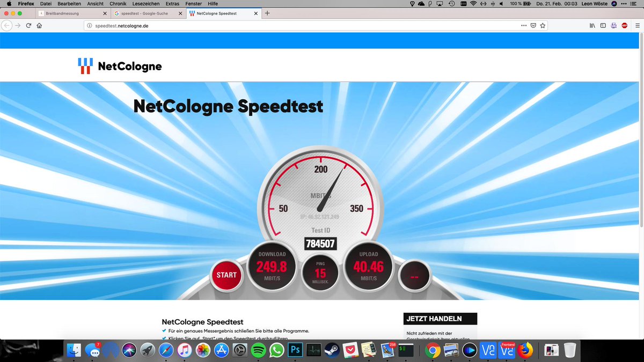Image resolution: width=644 pixels, height=362 pixels.
Task: Click the ping result 15 gauge
Action: [x=320, y=273]
